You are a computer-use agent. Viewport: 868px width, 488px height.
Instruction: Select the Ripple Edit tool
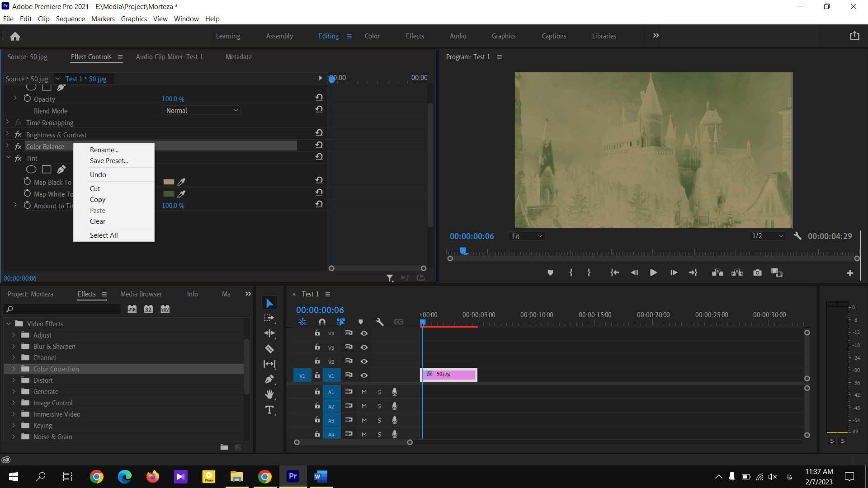[x=269, y=333]
